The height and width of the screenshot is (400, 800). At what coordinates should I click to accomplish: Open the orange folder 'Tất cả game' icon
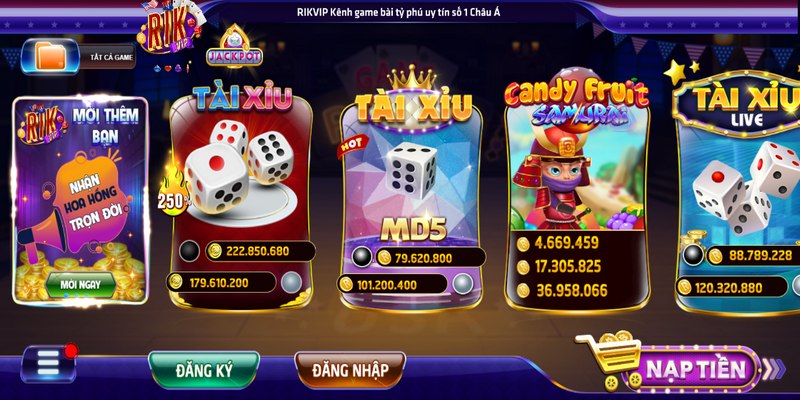[51, 57]
